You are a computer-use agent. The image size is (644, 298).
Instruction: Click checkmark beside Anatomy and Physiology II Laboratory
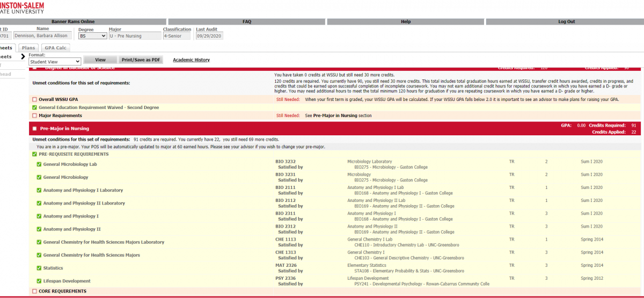(x=39, y=203)
